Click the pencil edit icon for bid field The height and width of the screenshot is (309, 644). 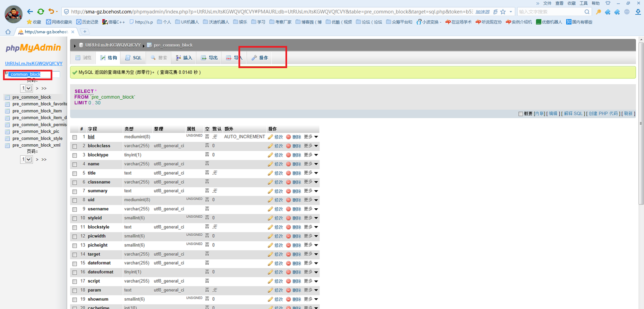tap(271, 137)
